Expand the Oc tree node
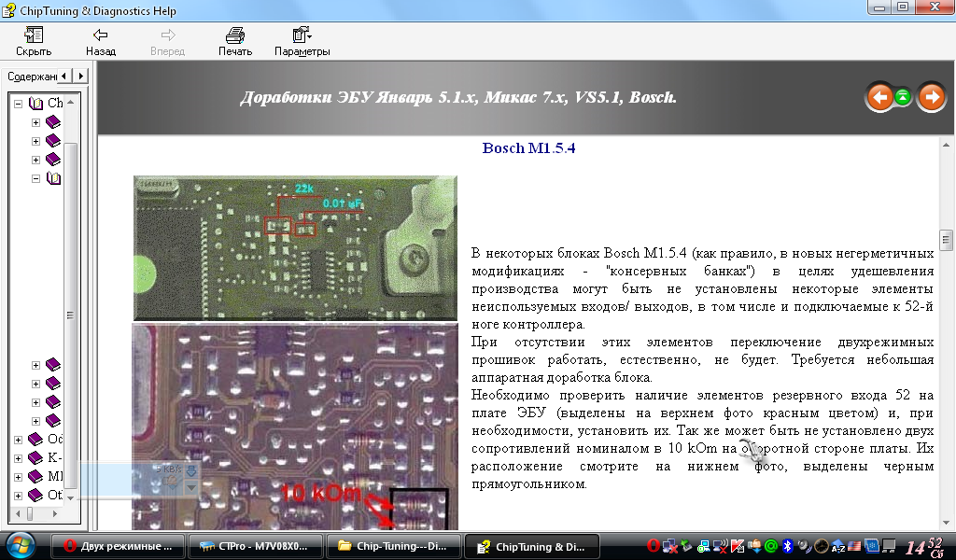This screenshot has width=956, height=560. 19,440
